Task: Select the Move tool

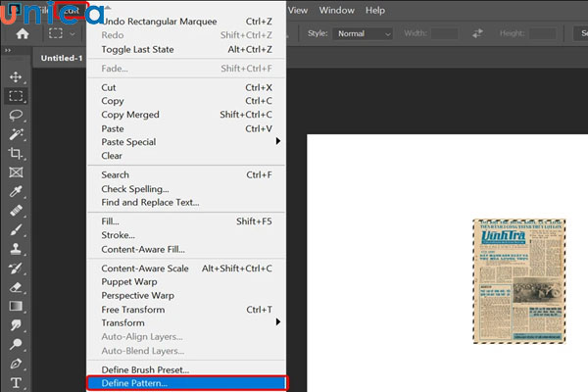Action: [x=16, y=76]
